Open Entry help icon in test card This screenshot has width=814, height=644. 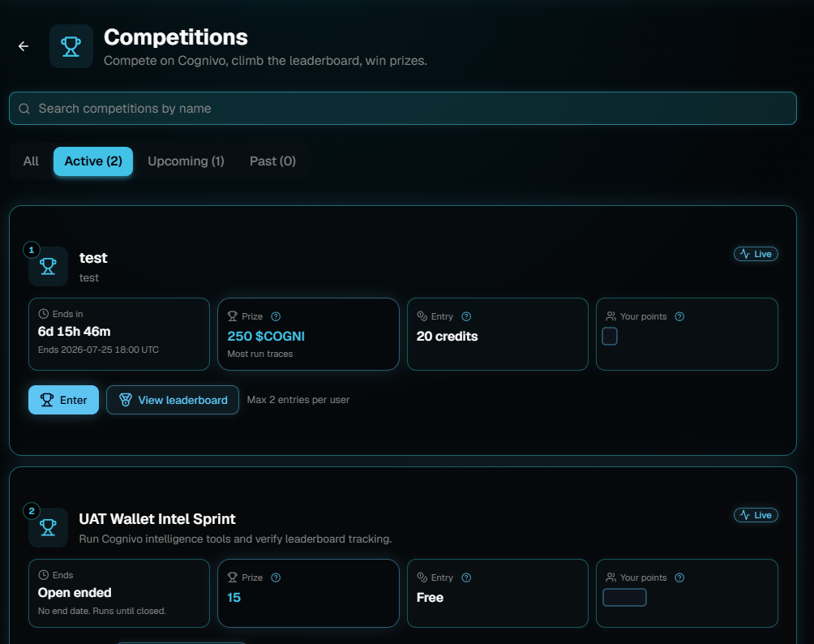click(466, 316)
